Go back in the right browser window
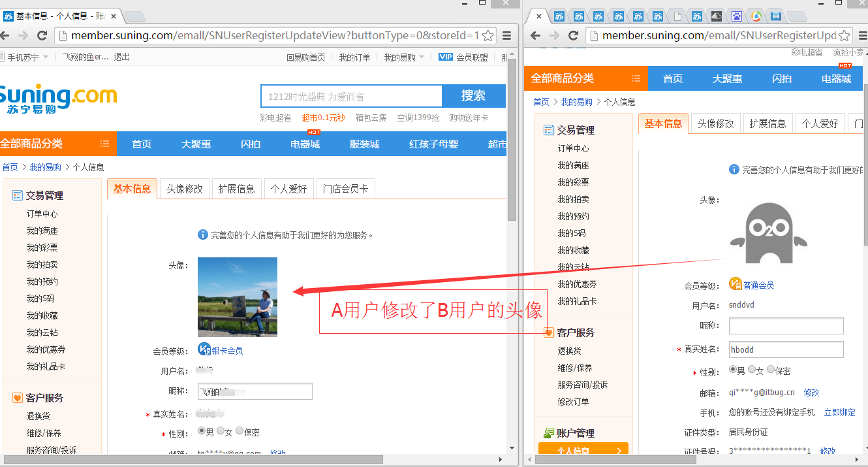Screen dimensions: 868x467 535,35
